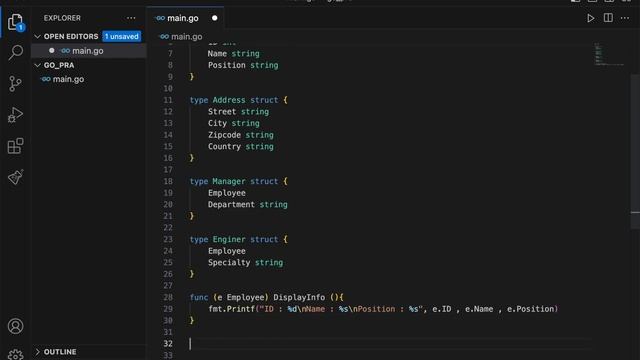The width and height of the screenshot is (640, 360).
Task: Open the Manage gear settings
Action: (x=16, y=354)
